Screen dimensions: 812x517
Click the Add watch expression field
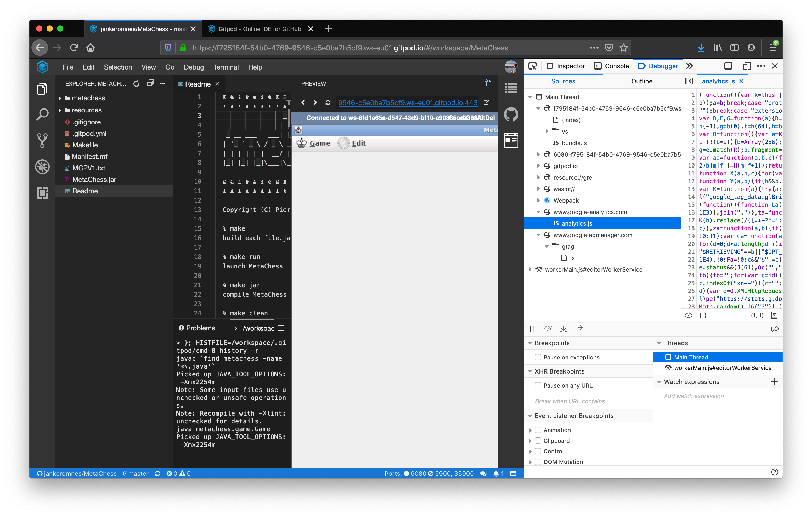tap(717, 396)
